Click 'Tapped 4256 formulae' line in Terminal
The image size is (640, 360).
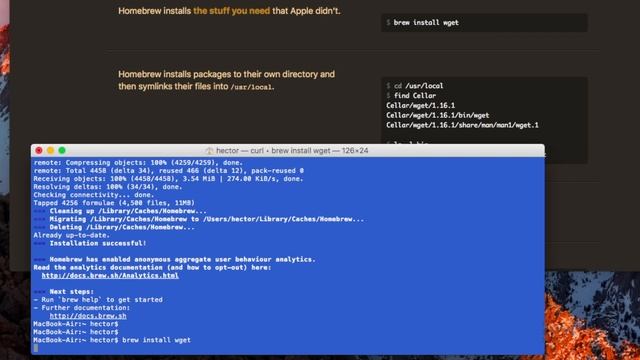[114, 203]
